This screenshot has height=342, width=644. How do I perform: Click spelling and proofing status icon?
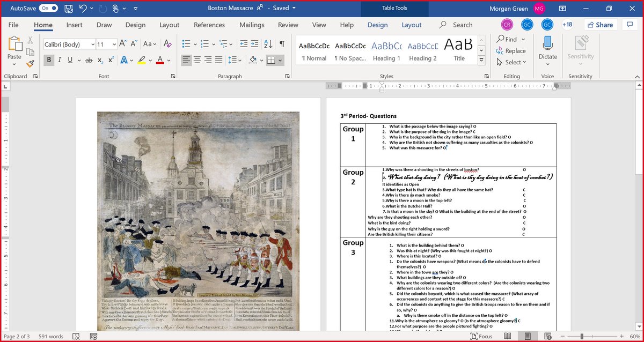click(x=77, y=336)
